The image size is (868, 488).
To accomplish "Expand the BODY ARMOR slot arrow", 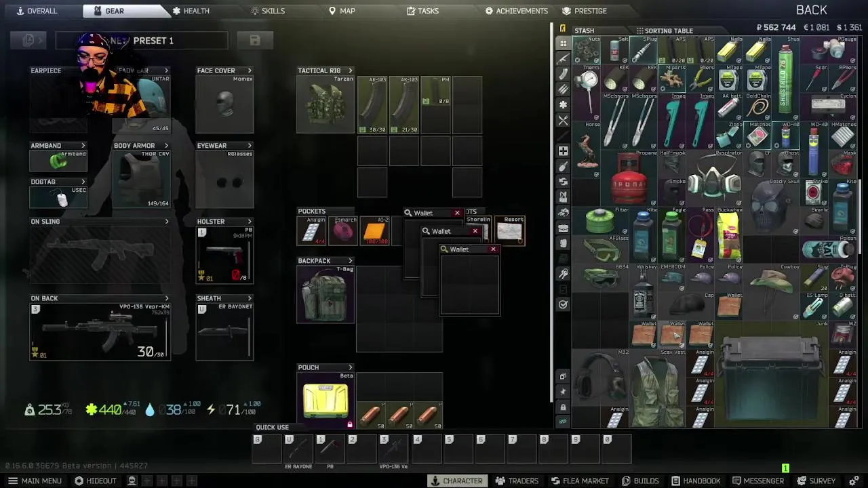I will 166,146.
